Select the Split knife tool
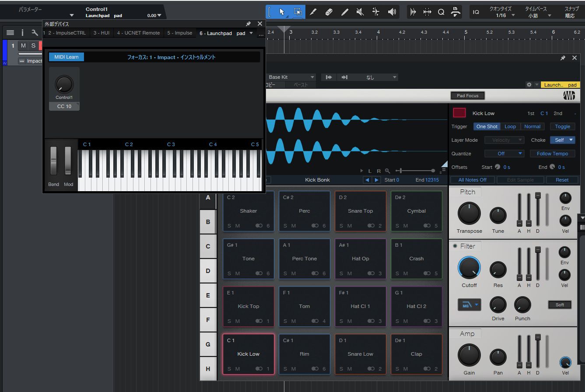Image resolution: width=585 pixels, height=392 pixels. (x=313, y=12)
